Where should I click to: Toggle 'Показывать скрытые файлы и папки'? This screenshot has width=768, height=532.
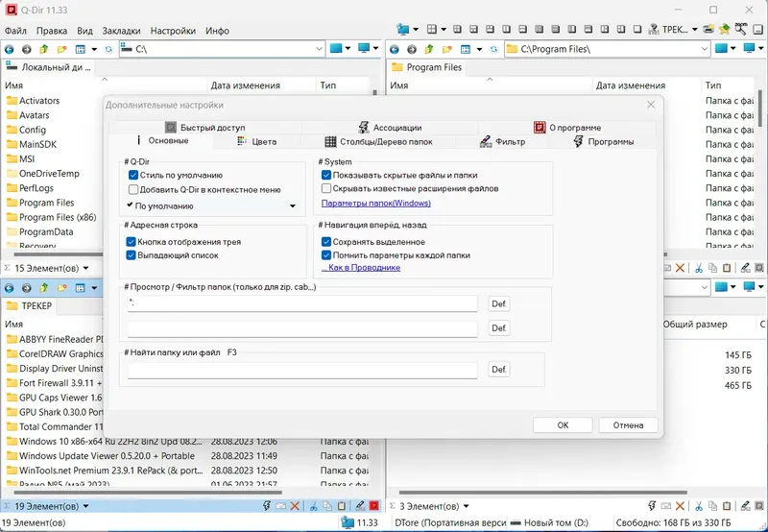326,175
